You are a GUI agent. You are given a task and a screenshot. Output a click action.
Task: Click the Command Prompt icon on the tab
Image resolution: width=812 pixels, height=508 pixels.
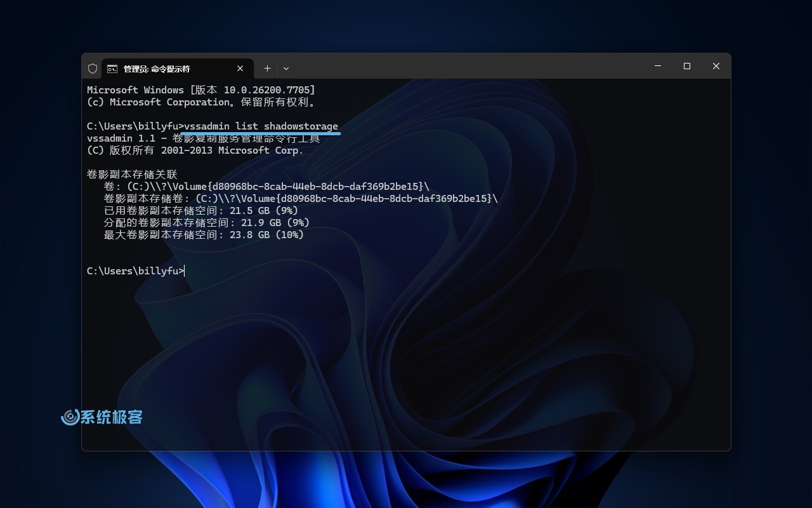(x=112, y=68)
